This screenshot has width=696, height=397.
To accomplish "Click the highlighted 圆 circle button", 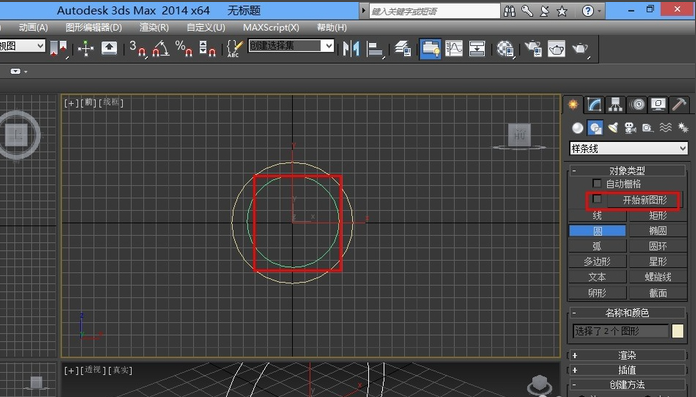I will [x=597, y=231].
